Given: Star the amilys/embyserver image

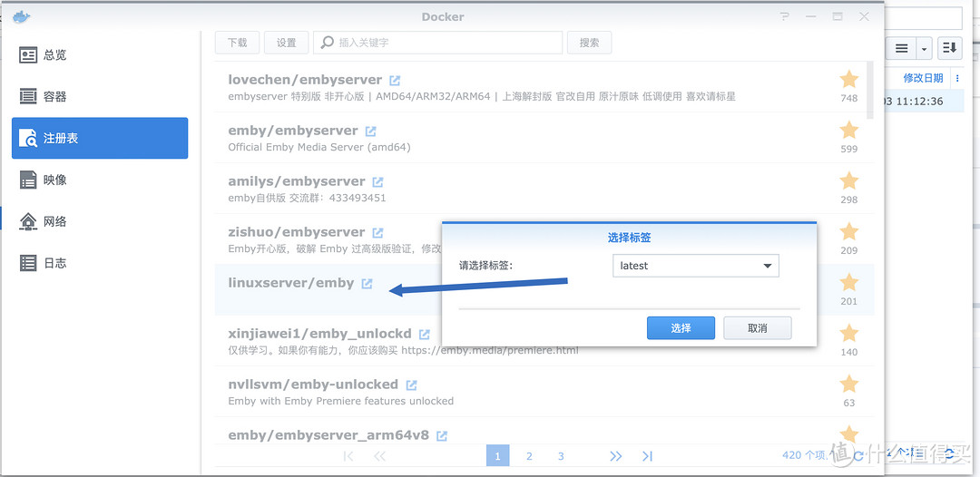Looking at the screenshot, I should (x=848, y=180).
